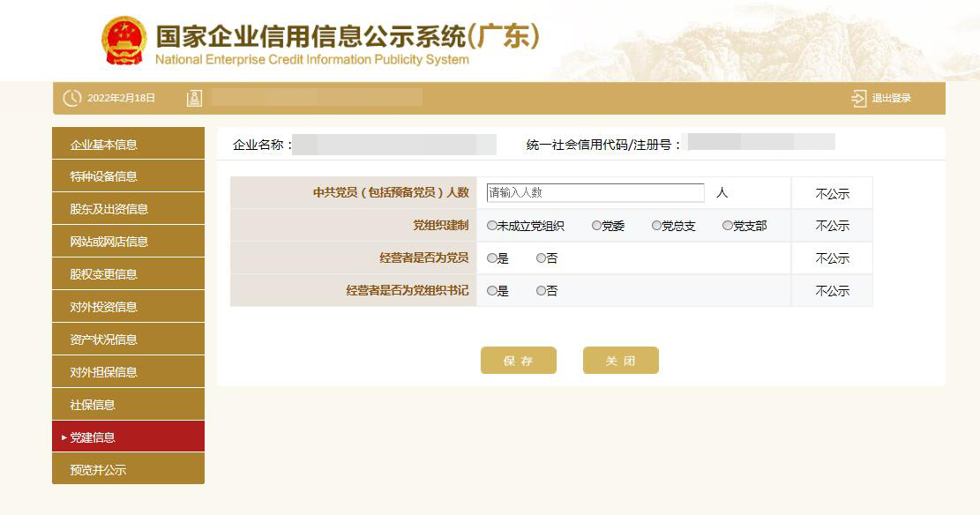Click the 统一社会信用代码/注册号 label
980x515 pixels.
pos(603,145)
